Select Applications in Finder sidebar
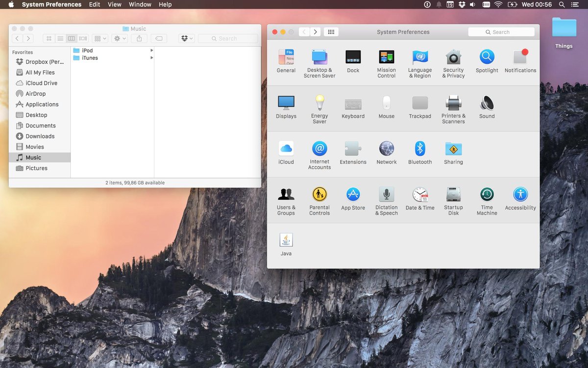 coord(40,105)
